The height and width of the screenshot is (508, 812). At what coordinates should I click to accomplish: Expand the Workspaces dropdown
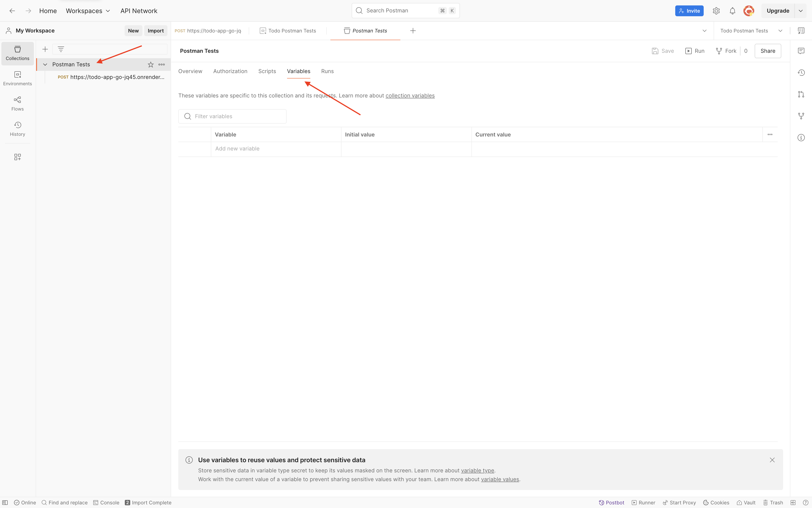tap(88, 11)
